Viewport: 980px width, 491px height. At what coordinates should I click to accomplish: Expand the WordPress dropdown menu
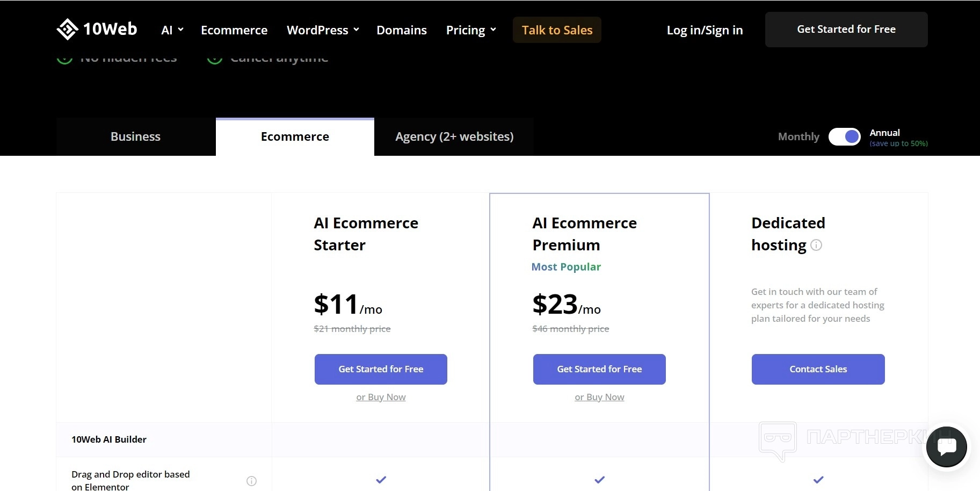(323, 30)
